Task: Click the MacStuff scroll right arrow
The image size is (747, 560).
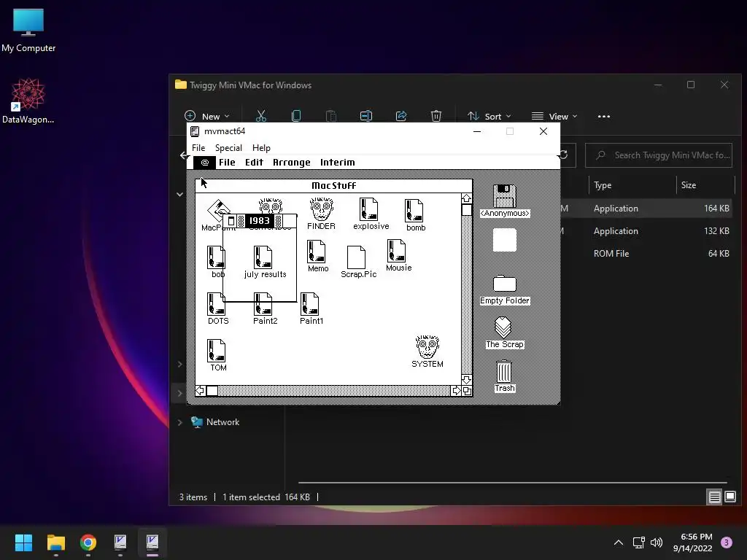Action: pyautogui.click(x=456, y=391)
